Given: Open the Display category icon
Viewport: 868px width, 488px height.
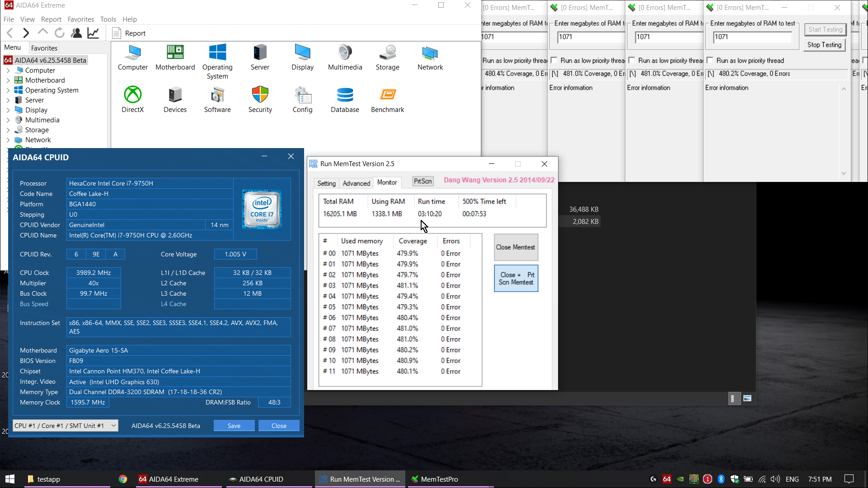Looking at the screenshot, I should (x=302, y=58).
